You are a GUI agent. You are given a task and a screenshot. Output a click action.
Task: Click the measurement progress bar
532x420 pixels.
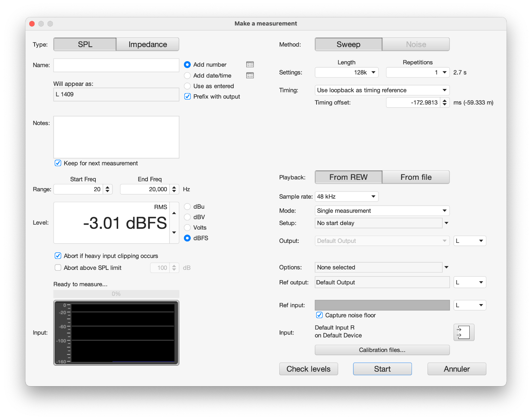pos(116,294)
